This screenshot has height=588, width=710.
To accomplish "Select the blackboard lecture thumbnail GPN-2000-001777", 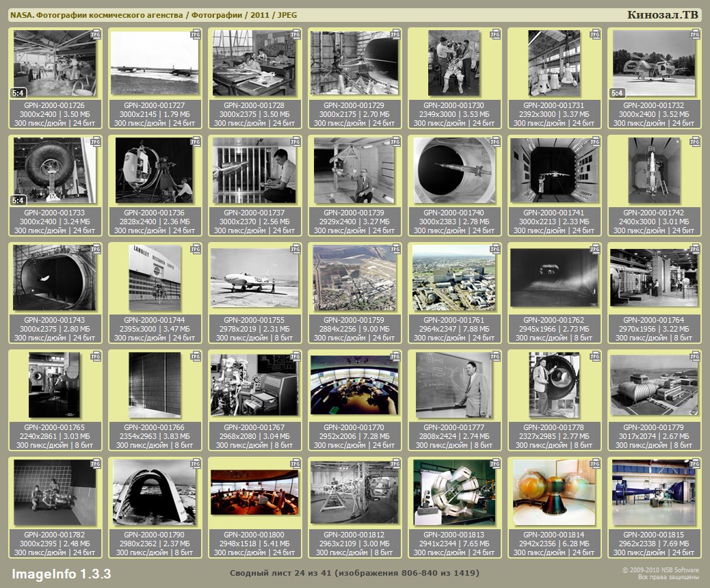I will click(454, 384).
